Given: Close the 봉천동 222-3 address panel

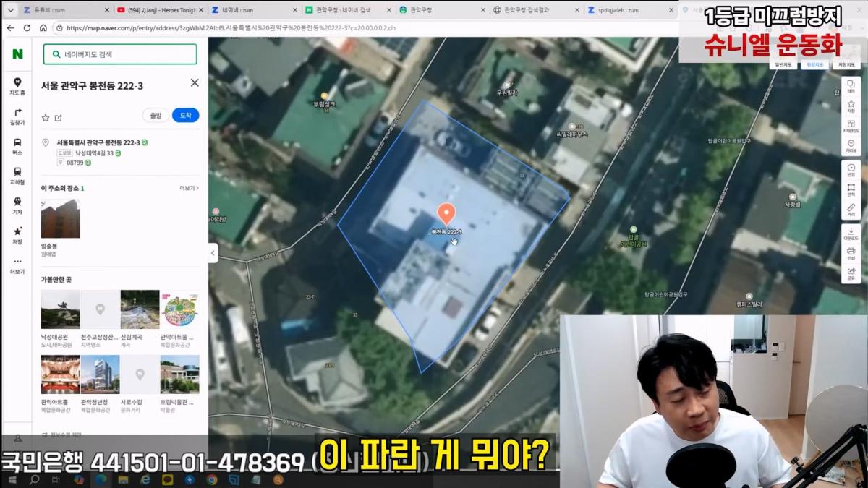Looking at the screenshot, I should 195,83.
